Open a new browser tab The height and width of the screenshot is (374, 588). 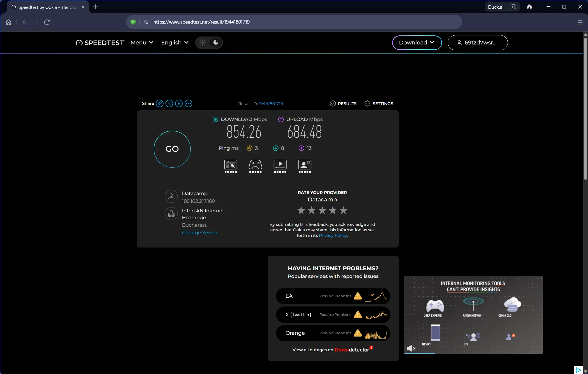tap(95, 7)
